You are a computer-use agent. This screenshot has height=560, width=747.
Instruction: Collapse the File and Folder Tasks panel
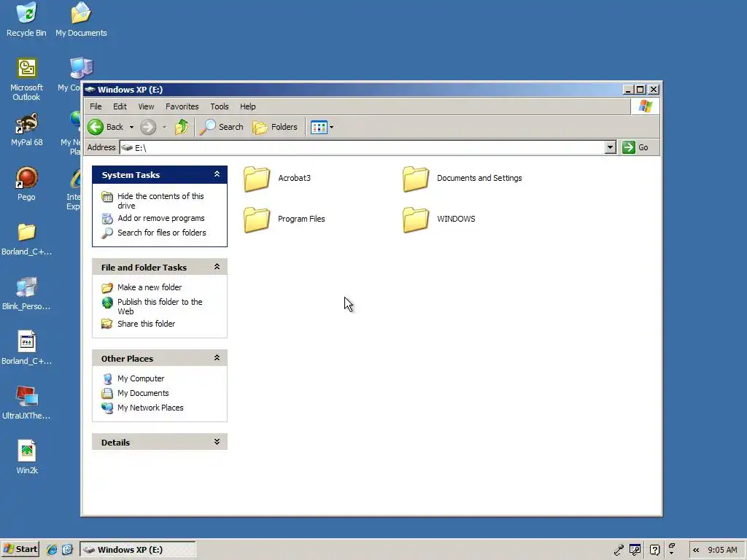pyautogui.click(x=217, y=267)
